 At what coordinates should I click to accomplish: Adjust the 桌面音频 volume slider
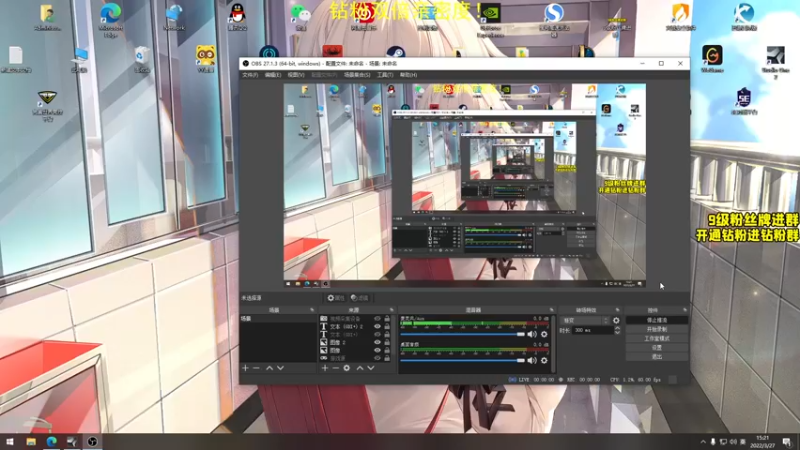[462, 360]
